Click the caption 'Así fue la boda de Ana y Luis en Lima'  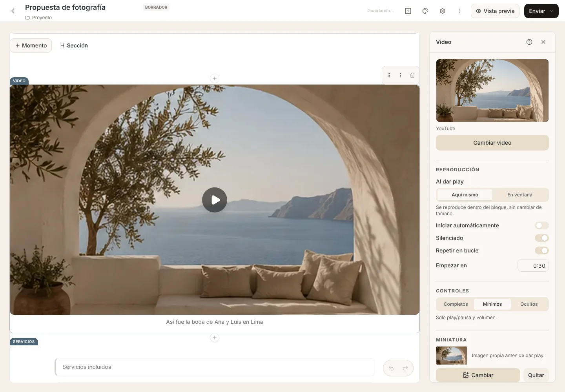(x=215, y=322)
